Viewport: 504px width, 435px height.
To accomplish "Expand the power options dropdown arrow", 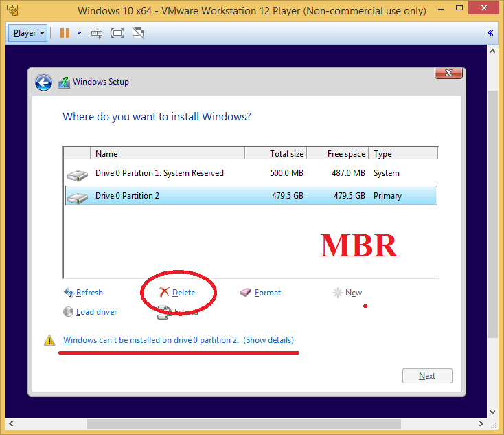I will point(79,33).
